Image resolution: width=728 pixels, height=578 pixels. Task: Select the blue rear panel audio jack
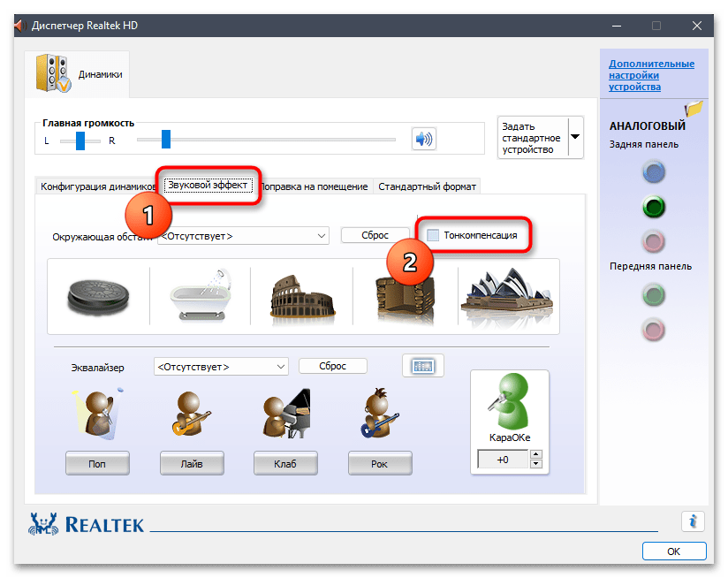pyautogui.click(x=654, y=171)
